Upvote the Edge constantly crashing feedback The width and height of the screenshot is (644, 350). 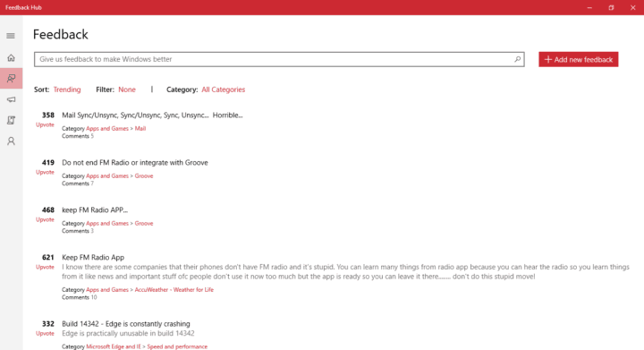[45, 334]
